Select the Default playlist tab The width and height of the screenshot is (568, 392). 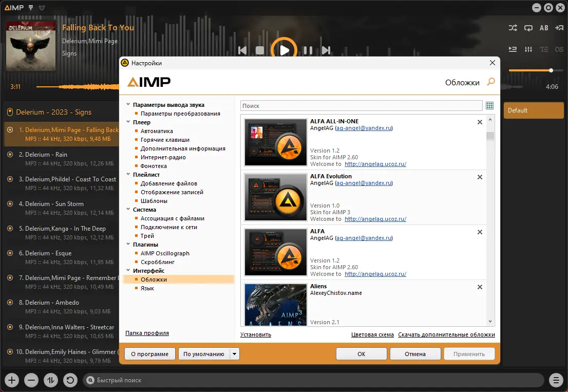(x=534, y=110)
